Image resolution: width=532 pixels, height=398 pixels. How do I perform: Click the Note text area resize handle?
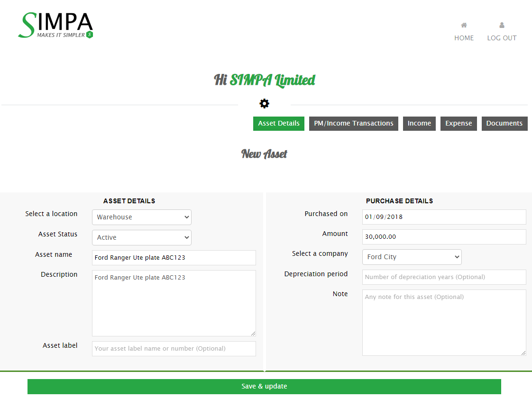point(523,353)
